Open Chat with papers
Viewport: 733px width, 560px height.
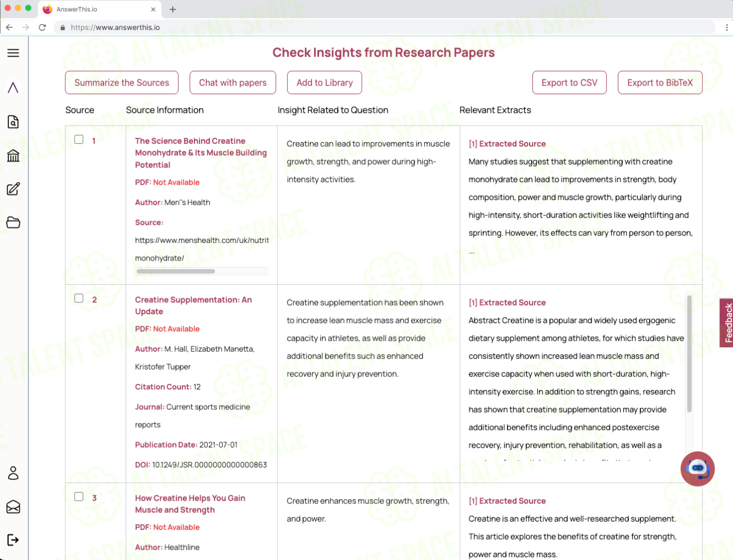pos(232,82)
